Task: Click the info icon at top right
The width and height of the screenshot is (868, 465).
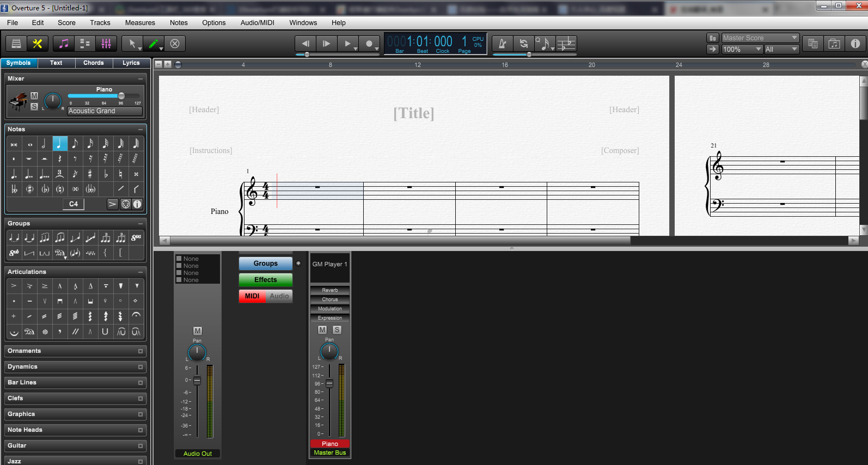Action: pyautogui.click(x=855, y=44)
